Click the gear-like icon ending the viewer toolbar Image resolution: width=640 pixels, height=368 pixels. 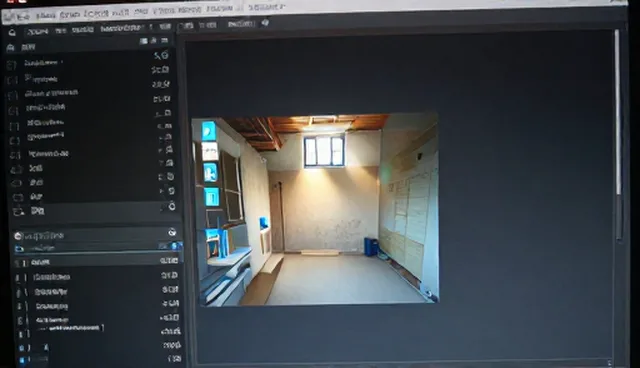coord(265,23)
